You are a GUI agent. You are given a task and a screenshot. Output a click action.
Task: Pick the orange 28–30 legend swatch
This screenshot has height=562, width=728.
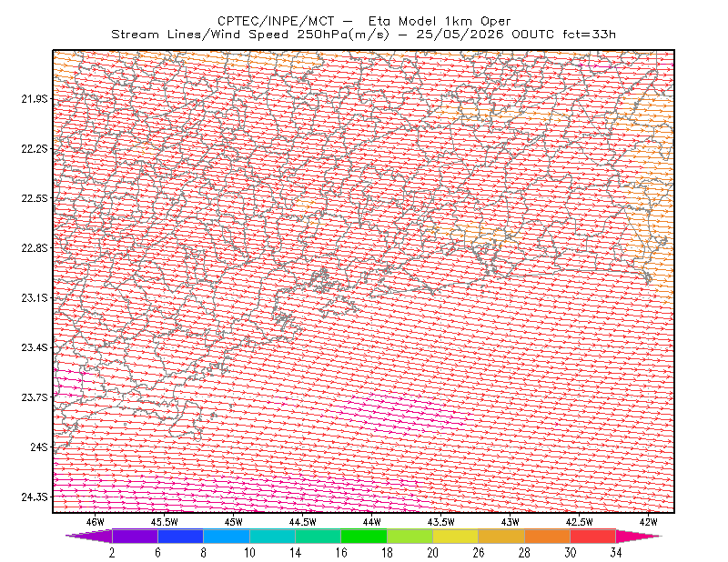pos(548,536)
